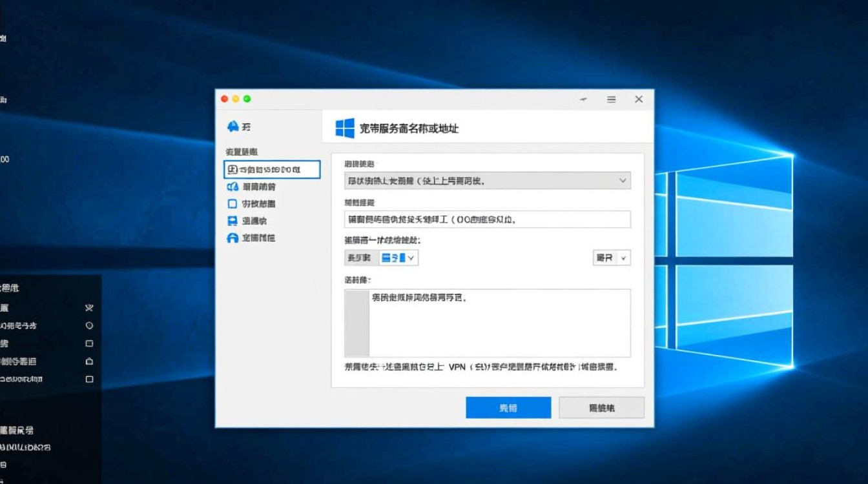Click the hotspot icon in the left dark panel
This screenshot has height=484, width=868.
(89, 361)
